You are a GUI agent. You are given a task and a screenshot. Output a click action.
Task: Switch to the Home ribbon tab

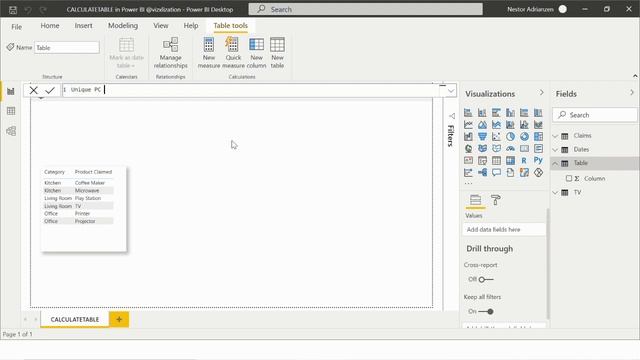pos(50,26)
